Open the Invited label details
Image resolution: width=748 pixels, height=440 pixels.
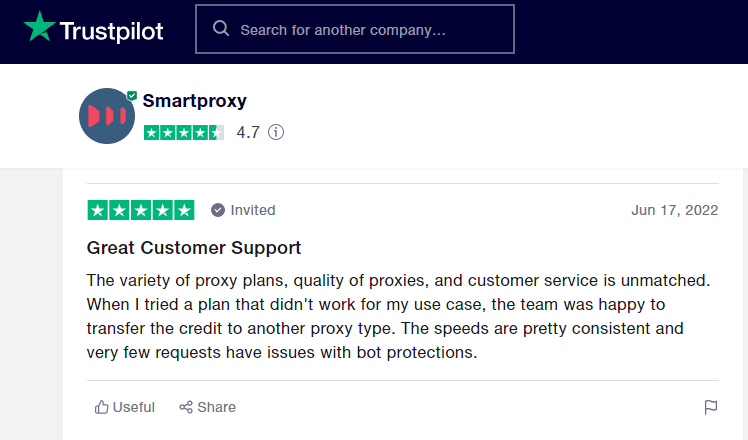pyautogui.click(x=253, y=210)
